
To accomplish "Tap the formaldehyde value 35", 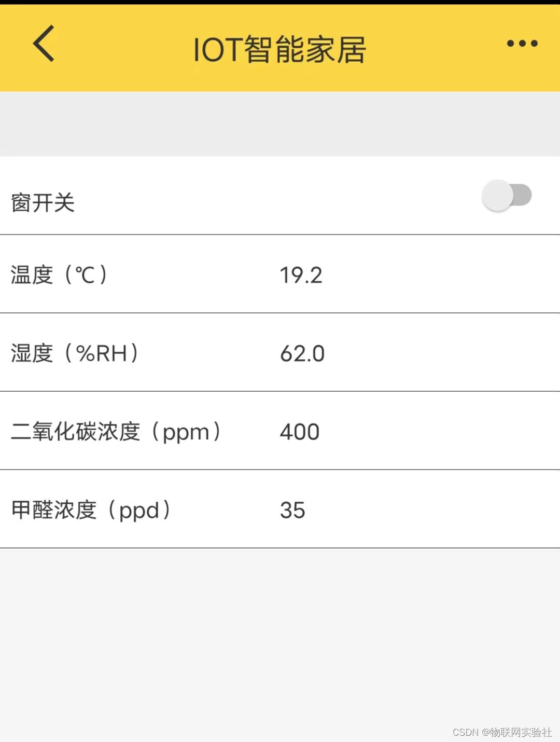I will 292,511.
